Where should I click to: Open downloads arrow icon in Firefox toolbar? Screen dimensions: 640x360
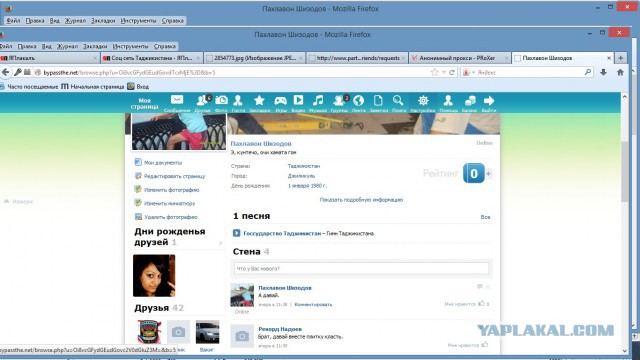[603, 72]
